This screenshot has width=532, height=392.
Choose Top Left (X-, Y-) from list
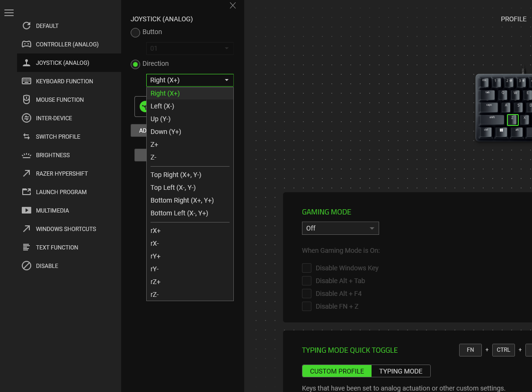click(x=173, y=187)
